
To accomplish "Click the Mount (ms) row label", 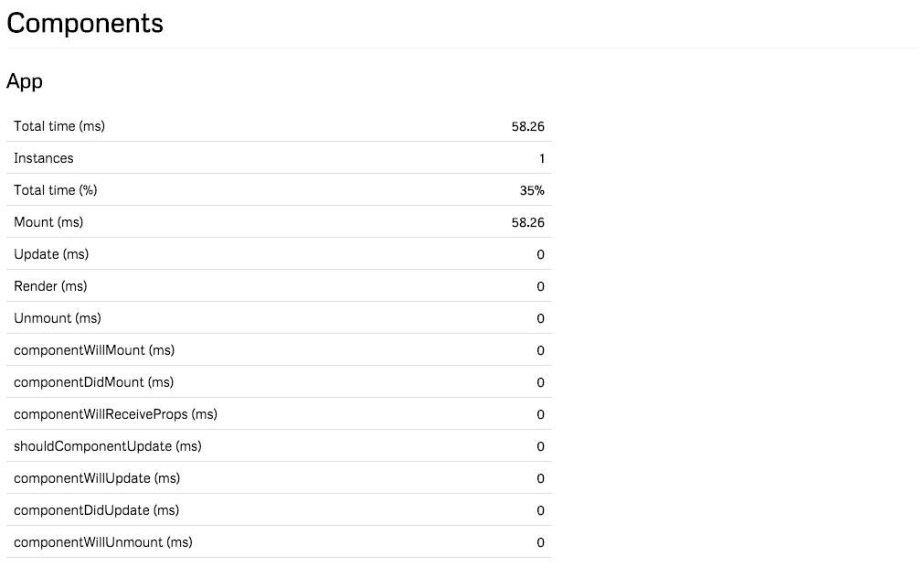I will point(48,222).
